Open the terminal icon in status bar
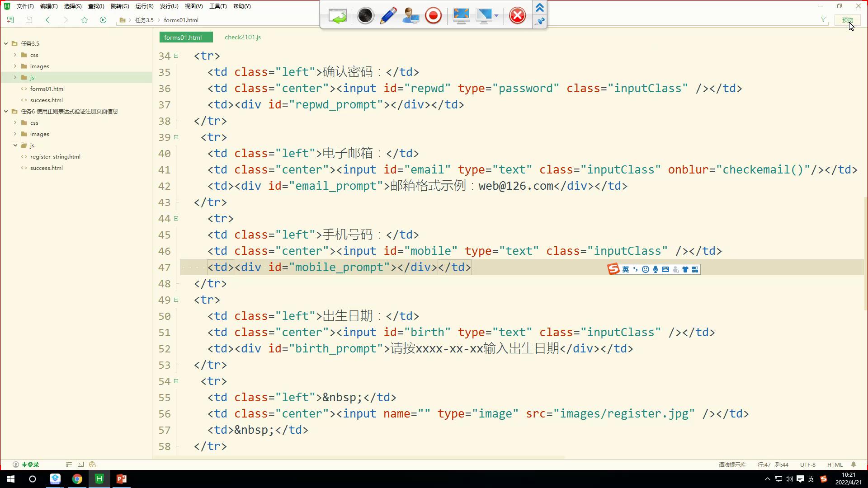The height and width of the screenshot is (488, 868). pyautogui.click(x=80, y=465)
